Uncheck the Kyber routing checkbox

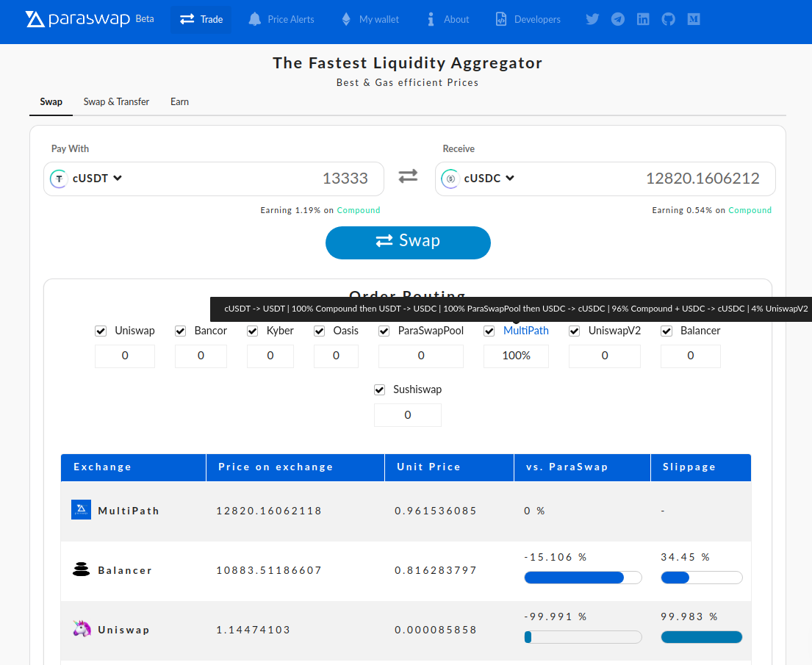tap(252, 331)
